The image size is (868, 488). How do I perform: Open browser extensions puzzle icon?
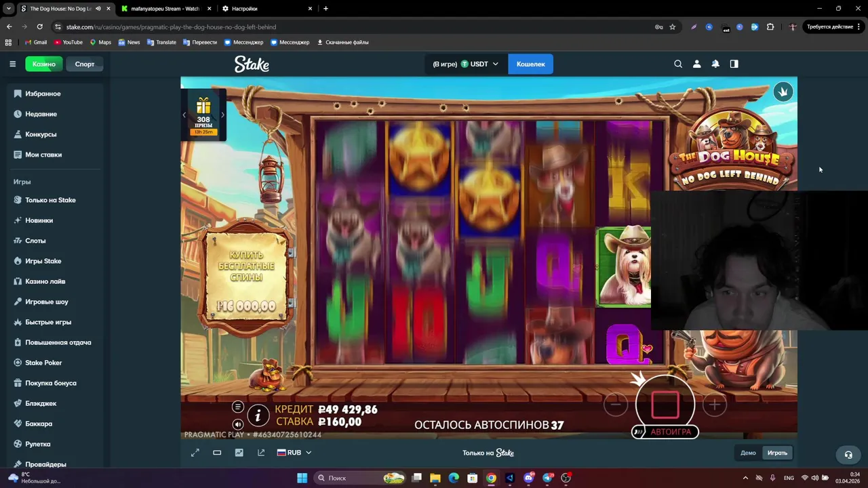click(x=770, y=27)
